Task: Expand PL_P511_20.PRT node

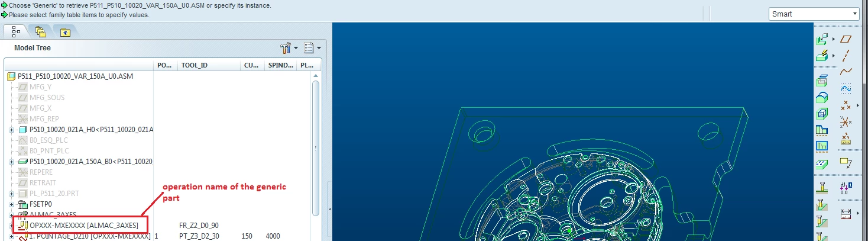Action: point(11,194)
